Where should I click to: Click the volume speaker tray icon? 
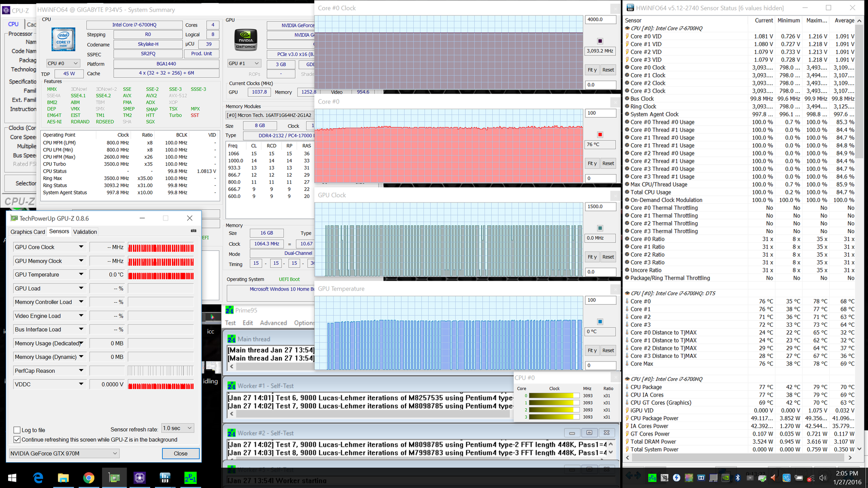click(823, 478)
